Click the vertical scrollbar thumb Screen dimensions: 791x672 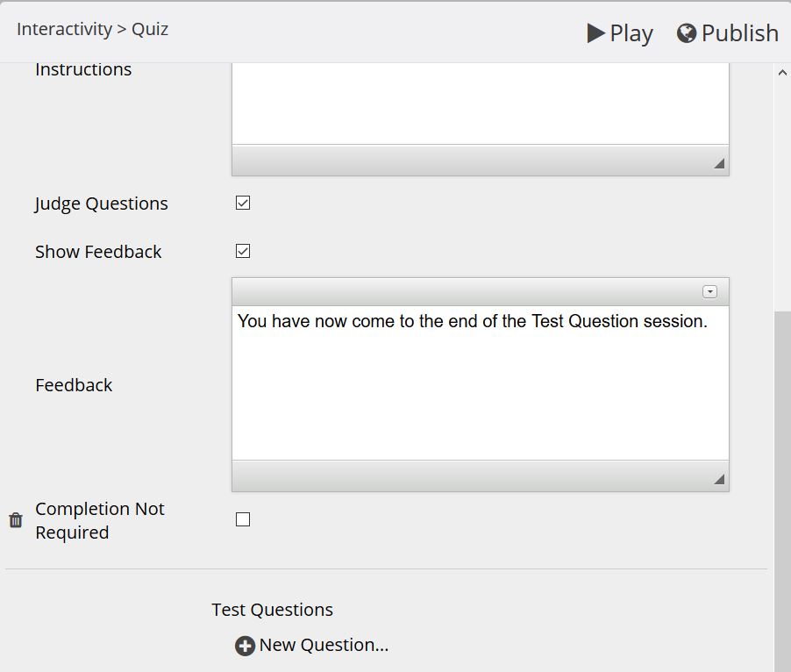782,490
